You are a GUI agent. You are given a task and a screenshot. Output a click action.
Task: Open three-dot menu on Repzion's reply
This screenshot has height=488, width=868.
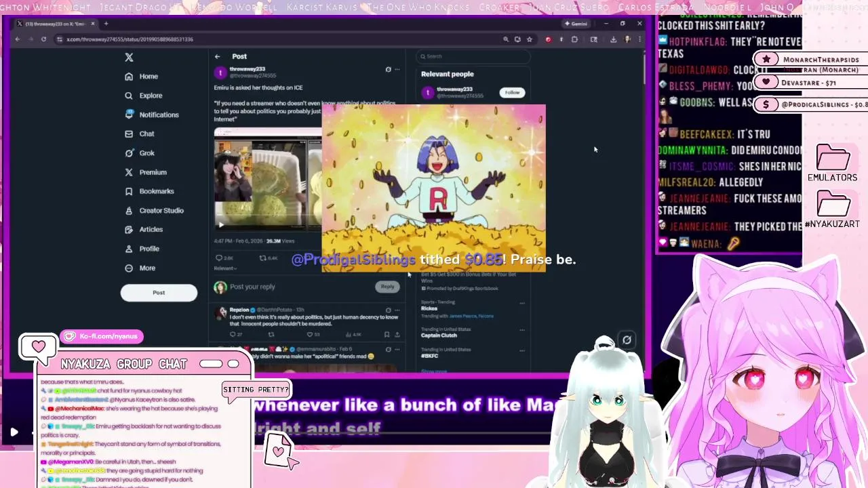coord(397,310)
